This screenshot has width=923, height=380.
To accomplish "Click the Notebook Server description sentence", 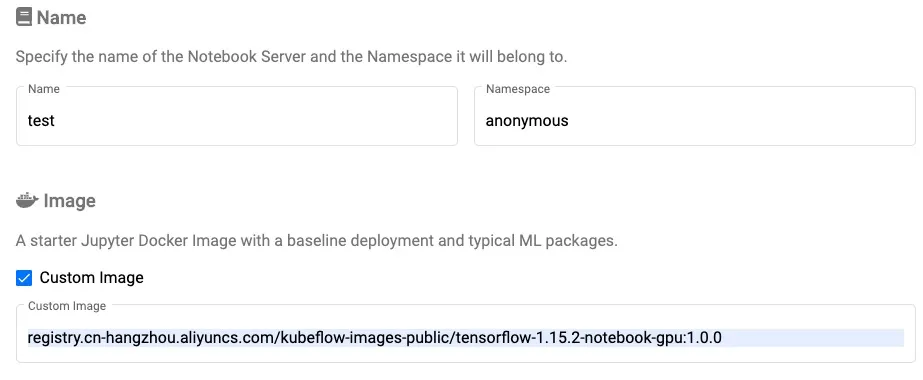I will [291, 57].
